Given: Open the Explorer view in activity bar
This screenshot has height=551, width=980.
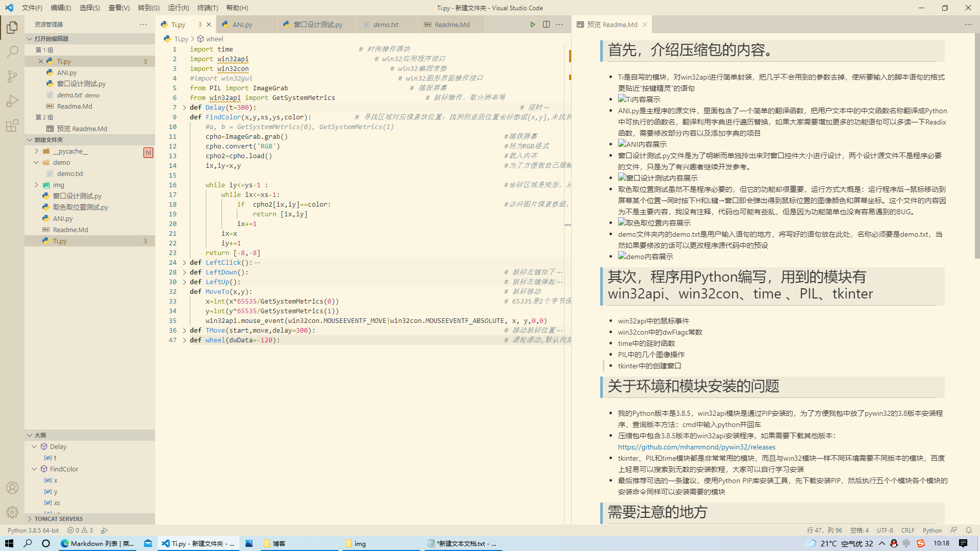Looking at the screenshot, I should click(12, 27).
